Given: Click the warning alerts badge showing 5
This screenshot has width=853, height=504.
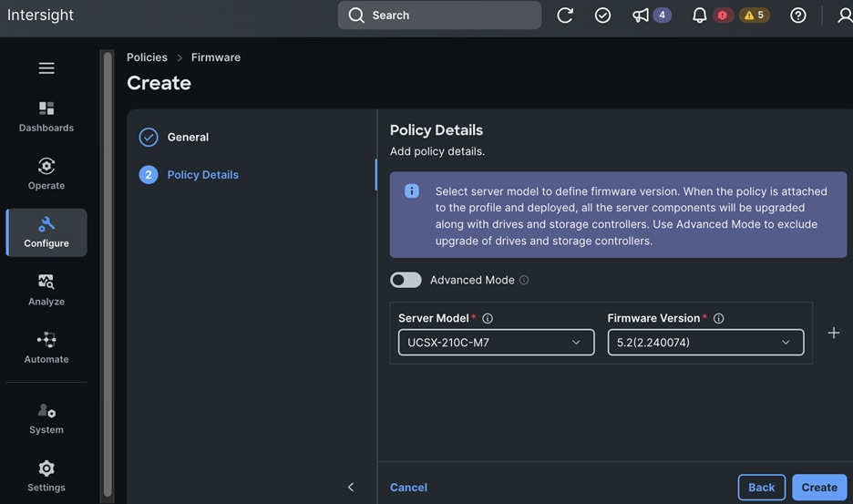Looking at the screenshot, I should click(754, 15).
